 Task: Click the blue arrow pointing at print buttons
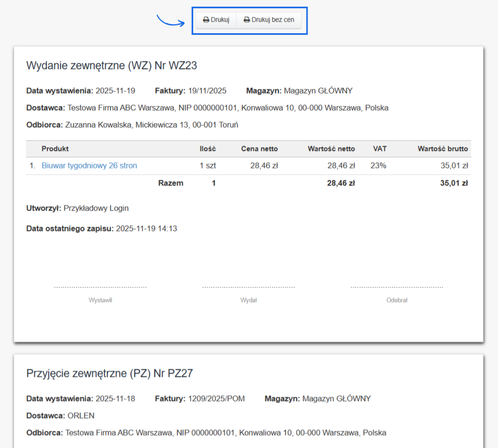click(170, 21)
